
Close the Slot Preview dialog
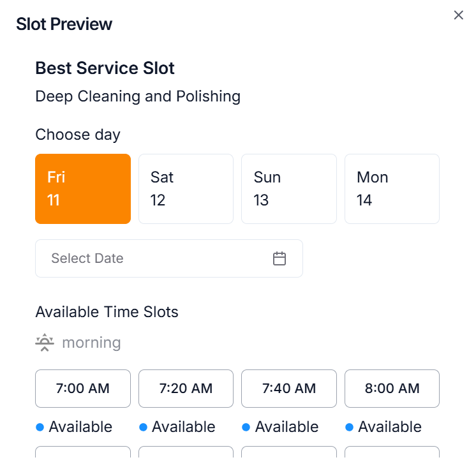click(458, 15)
